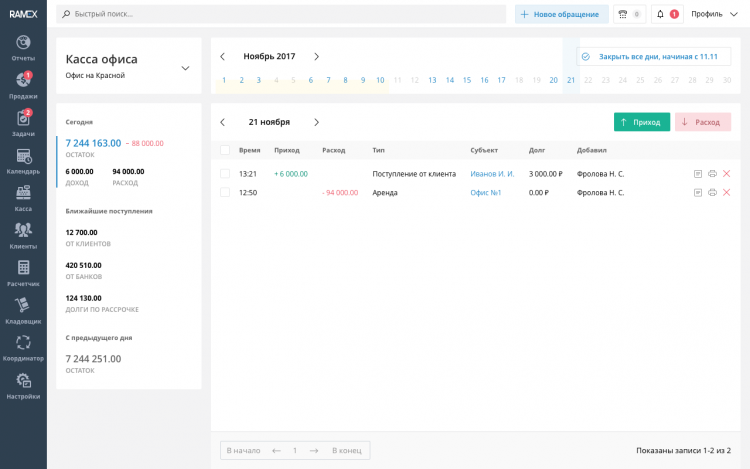Open Настройки in the sidebar menu

[23, 385]
